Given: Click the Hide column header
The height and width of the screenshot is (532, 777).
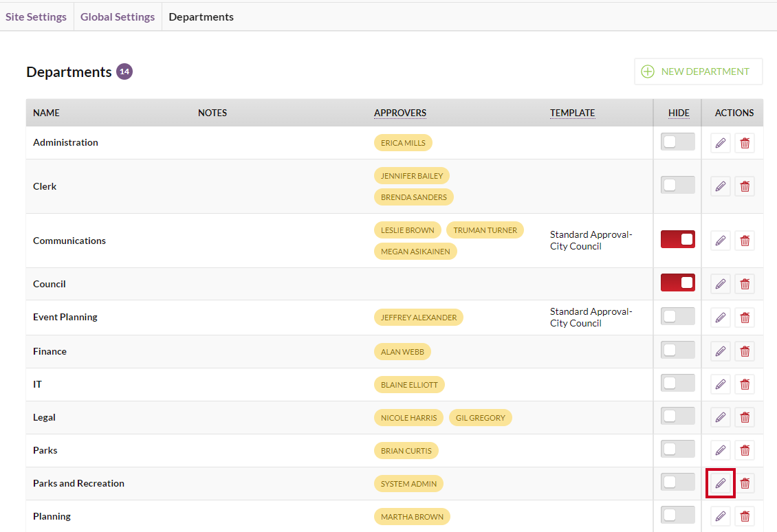Looking at the screenshot, I should 679,113.
